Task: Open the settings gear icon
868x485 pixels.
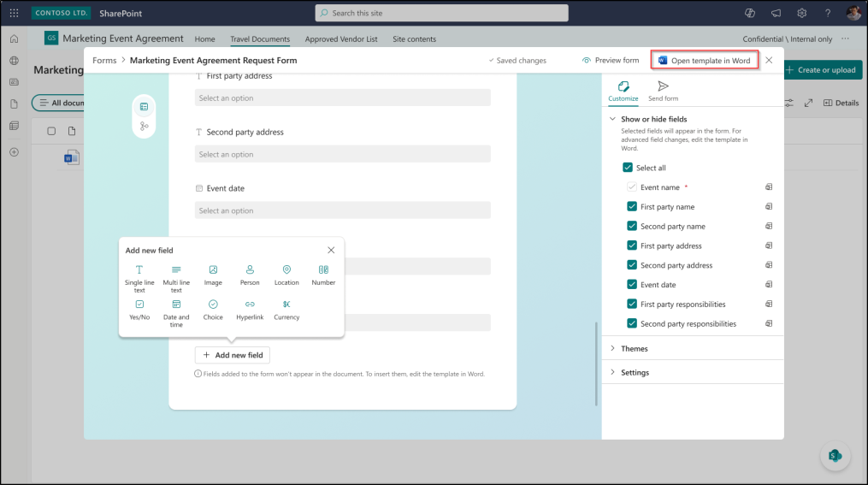Action: click(x=801, y=13)
